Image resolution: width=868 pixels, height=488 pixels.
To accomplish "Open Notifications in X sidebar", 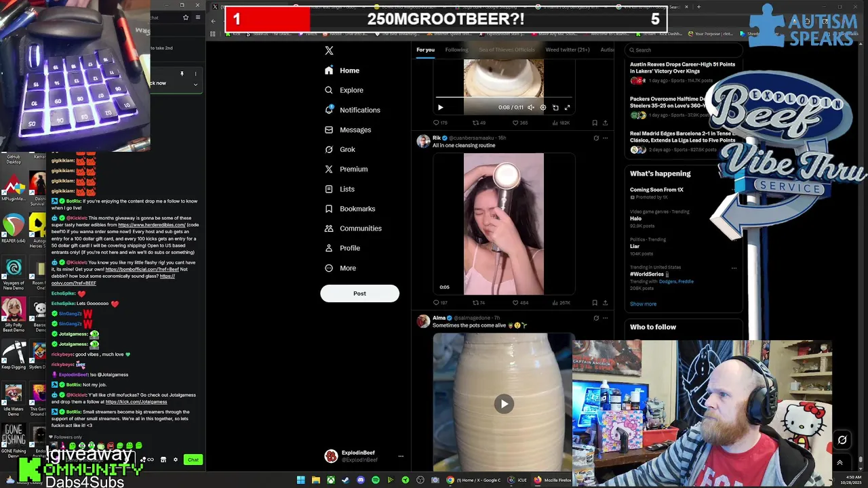I will [352, 110].
